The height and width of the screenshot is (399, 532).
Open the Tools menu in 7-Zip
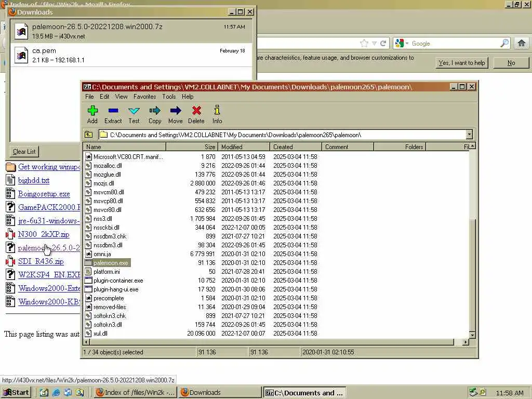169,97
